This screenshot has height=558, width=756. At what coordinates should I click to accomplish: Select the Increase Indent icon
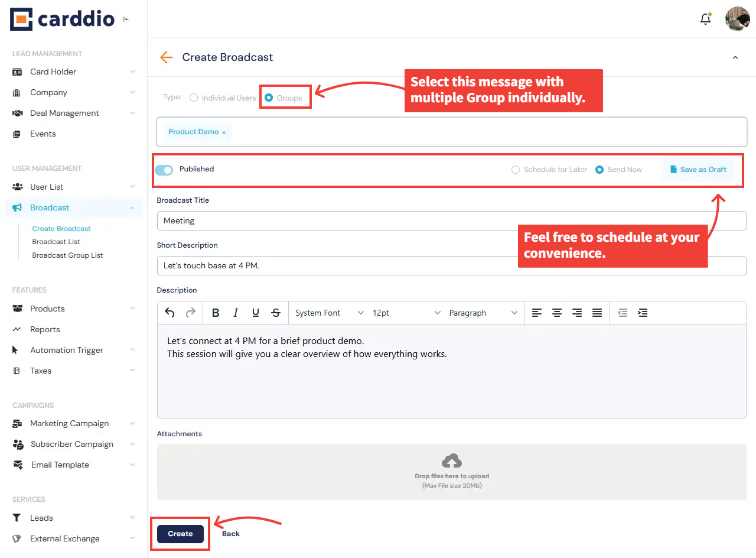click(x=643, y=312)
